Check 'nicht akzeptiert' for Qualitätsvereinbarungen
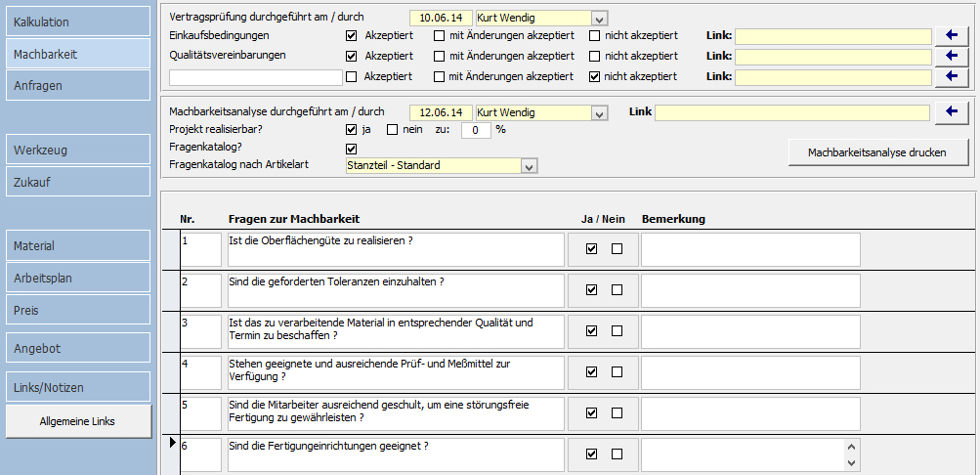This screenshot has height=475, width=980. pos(595,57)
